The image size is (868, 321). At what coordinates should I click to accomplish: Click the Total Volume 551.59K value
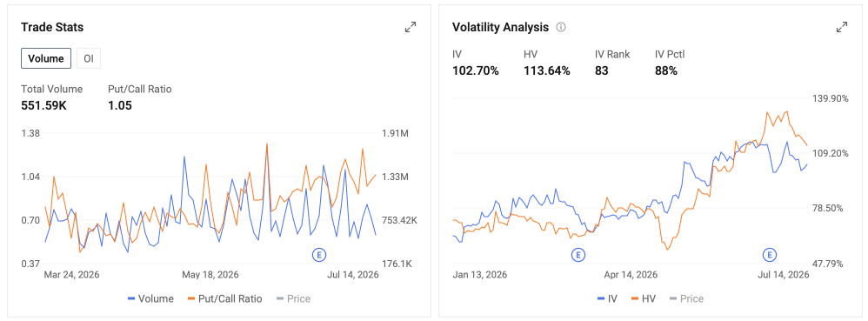point(43,104)
